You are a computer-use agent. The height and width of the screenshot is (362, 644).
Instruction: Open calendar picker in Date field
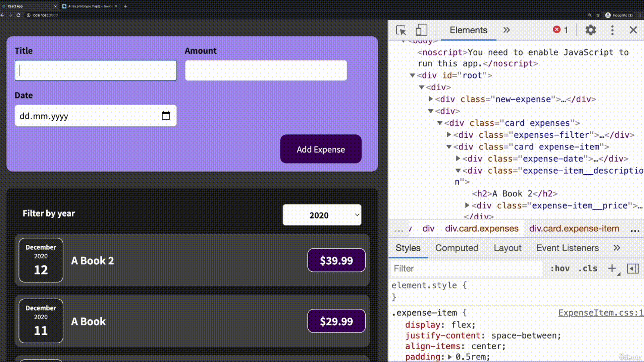click(166, 116)
